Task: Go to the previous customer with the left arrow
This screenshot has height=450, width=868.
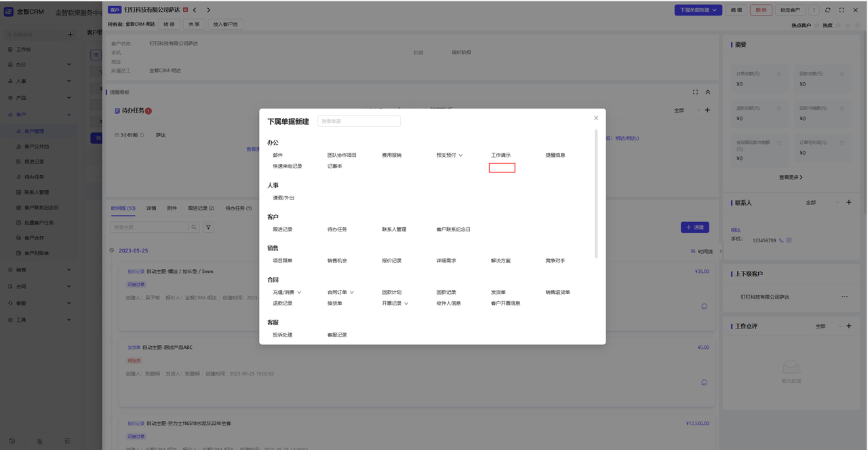Action: click(x=195, y=10)
